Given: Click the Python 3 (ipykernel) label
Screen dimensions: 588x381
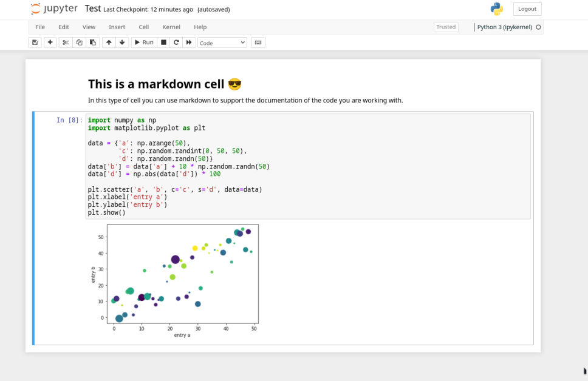Looking at the screenshot, I should click(x=504, y=27).
